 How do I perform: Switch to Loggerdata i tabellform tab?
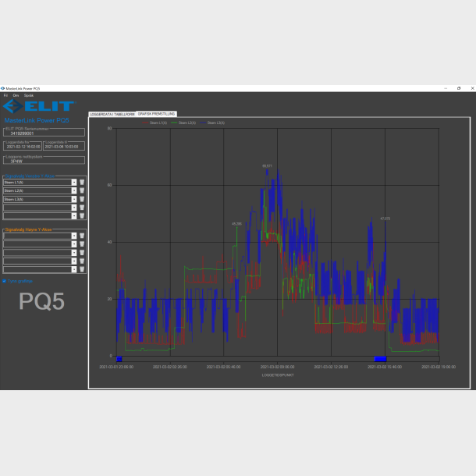[x=112, y=115]
